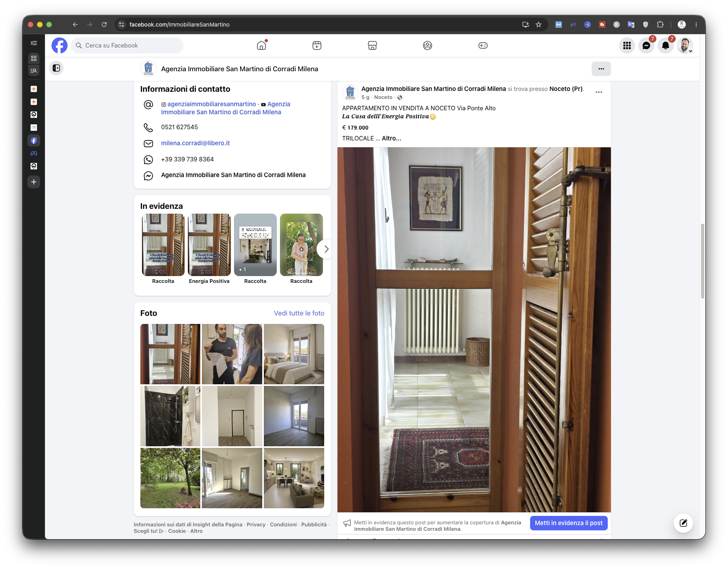Click the Cerca su Facebook search field
The height and width of the screenshot is (569, 728).
pos(127,45)
